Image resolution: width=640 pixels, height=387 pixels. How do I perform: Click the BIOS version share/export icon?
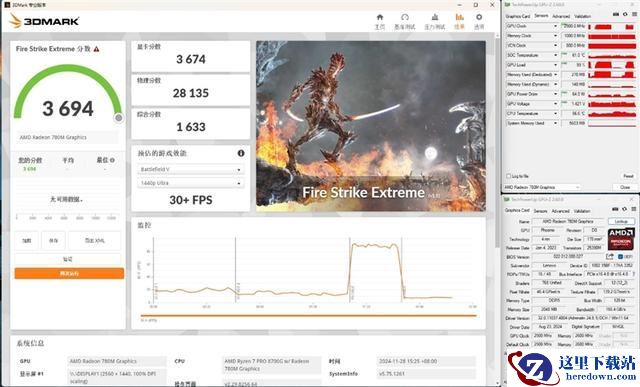point(609,256)
